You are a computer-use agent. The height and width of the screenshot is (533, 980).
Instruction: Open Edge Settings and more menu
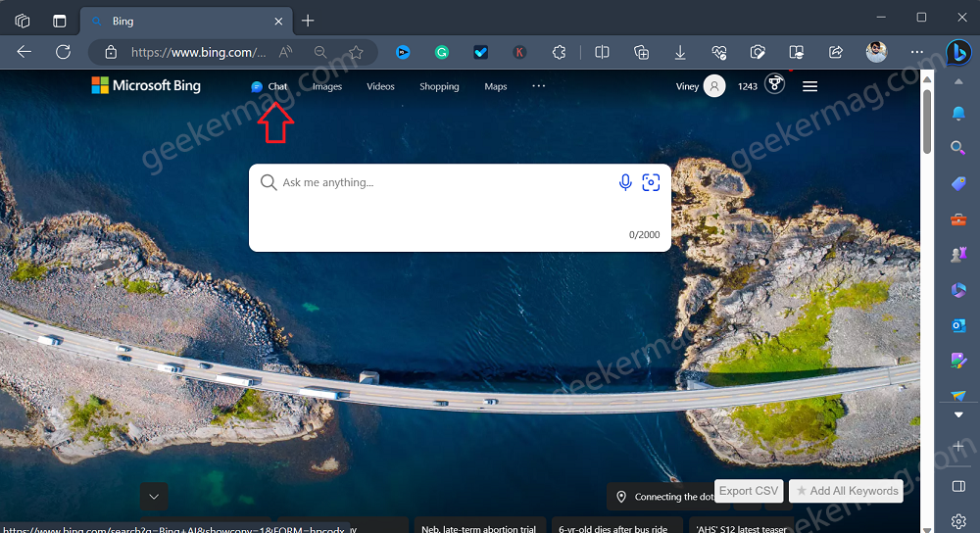pos(917,52)
